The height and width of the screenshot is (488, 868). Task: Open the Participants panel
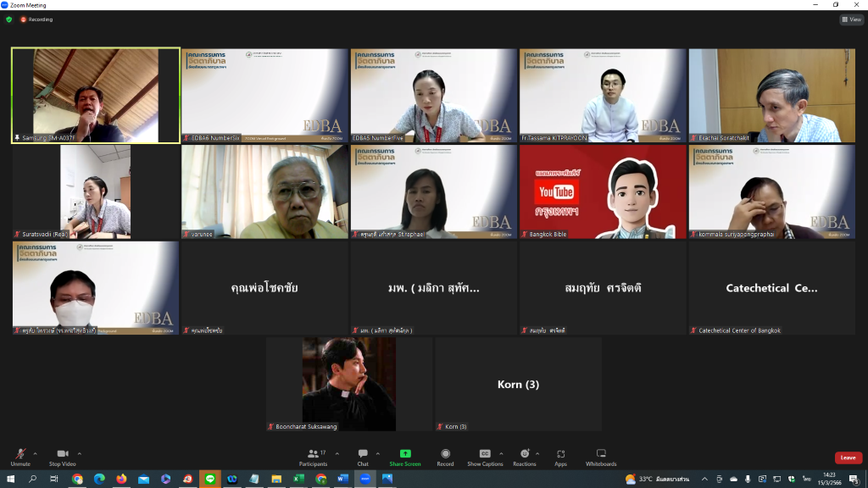[314, 457]
